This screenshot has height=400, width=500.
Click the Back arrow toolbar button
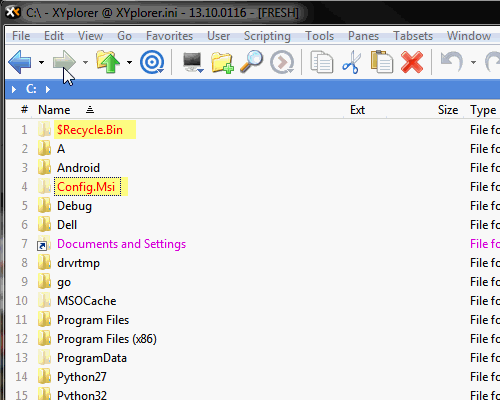coord(20,62)
